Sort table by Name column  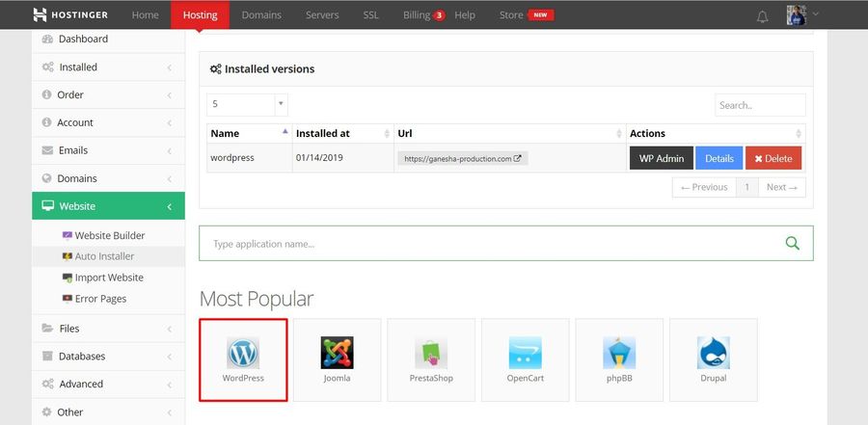pyautogui.click(x=250, y=133)
